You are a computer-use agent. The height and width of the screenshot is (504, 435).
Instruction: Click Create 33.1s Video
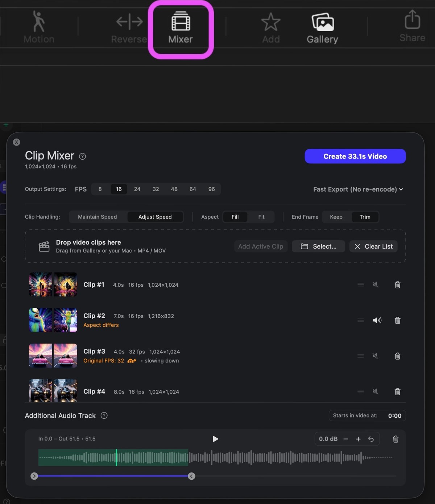[x=355, y=156]
